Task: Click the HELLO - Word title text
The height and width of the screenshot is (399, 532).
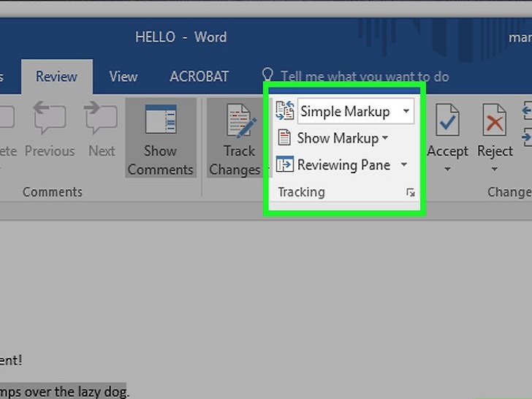Action: tap(180, 37)
